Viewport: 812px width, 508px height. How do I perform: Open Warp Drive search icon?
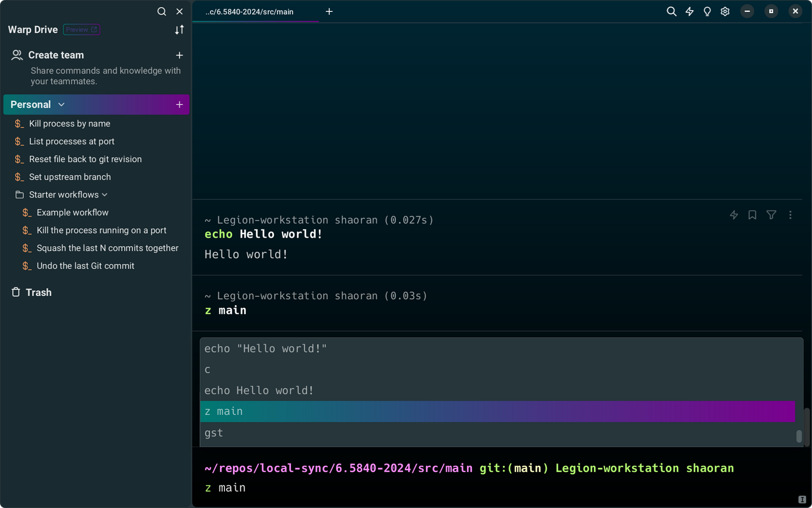pos(162,11)
